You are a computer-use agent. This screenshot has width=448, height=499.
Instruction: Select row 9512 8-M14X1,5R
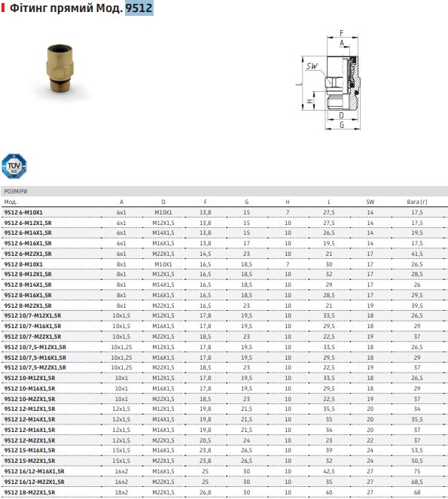(224, 284)
